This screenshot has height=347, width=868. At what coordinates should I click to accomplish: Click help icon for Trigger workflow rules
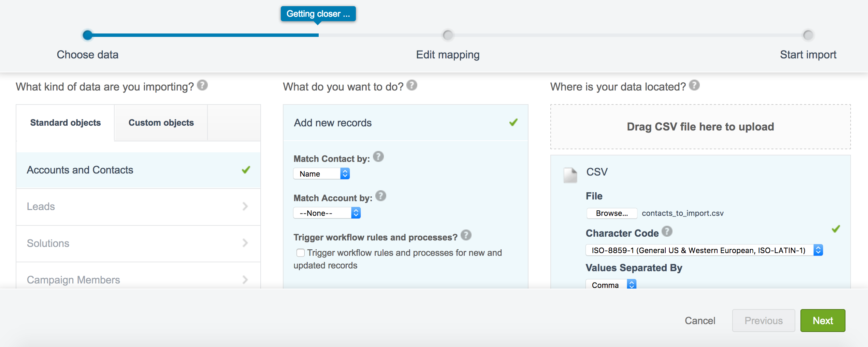click(466, 235)
